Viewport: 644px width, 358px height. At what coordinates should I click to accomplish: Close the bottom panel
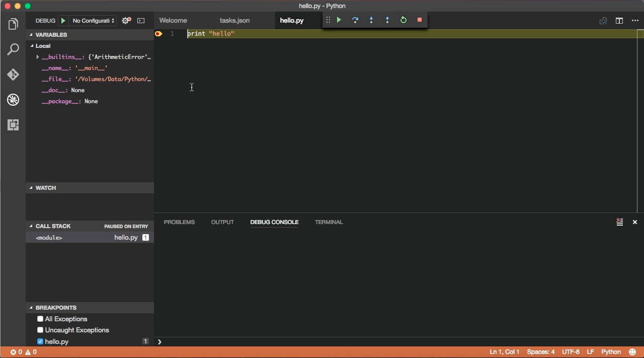[x=635, y=222]
